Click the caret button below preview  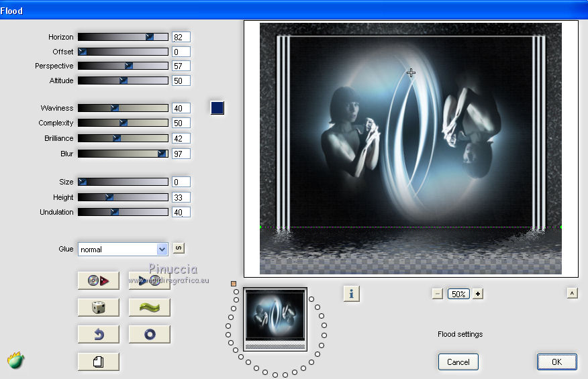573,292
